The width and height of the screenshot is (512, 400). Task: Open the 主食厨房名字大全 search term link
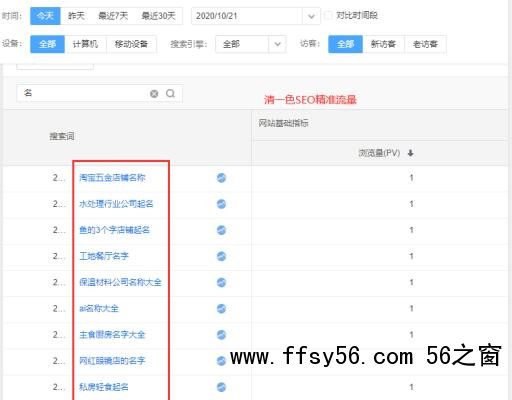point(112,335)
